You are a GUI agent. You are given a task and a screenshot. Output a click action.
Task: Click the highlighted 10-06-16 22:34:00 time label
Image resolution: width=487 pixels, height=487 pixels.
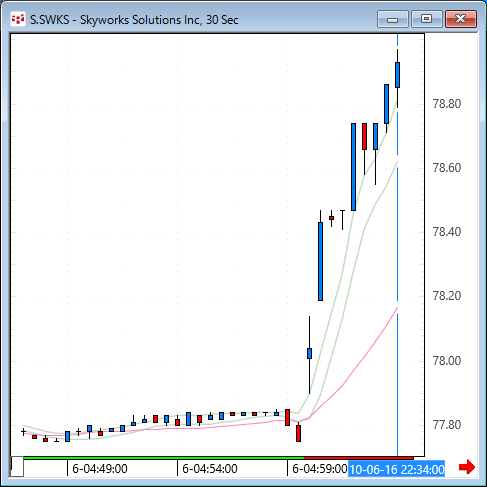tap(397, 469)
